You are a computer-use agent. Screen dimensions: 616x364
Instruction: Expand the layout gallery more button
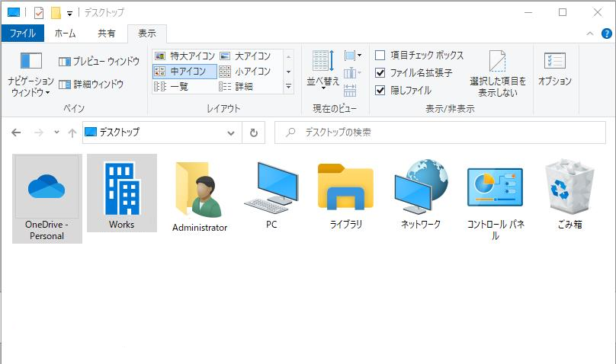click(x=288, y=87)
